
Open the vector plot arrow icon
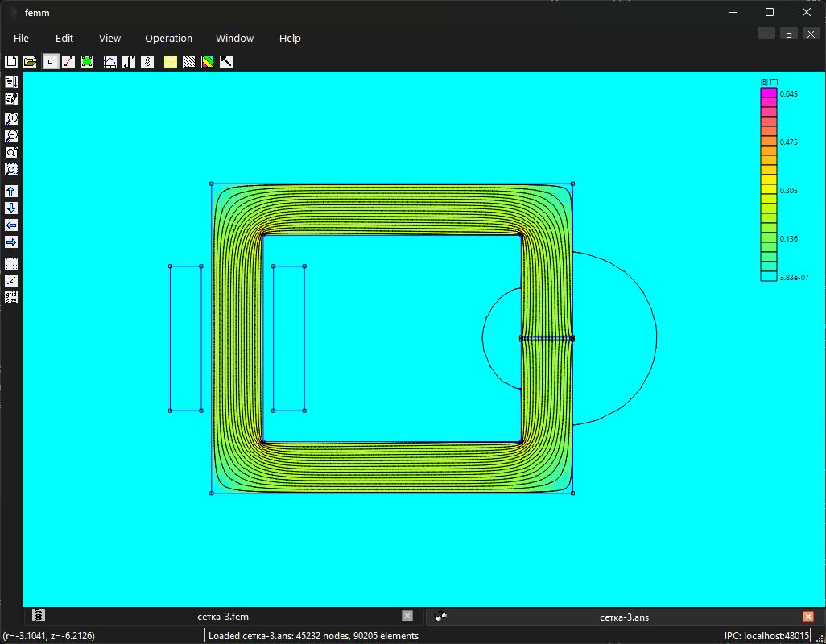226,62
